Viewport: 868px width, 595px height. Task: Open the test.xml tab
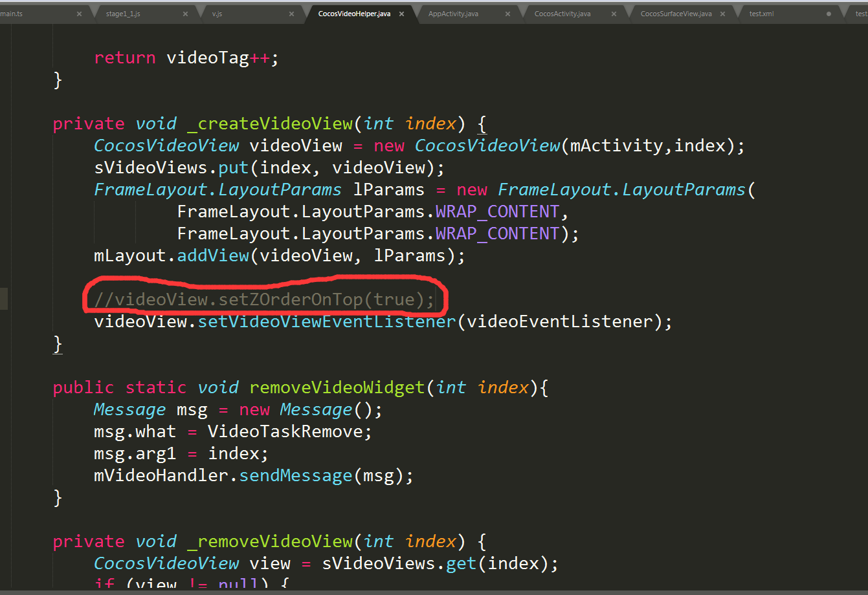coord(761,14)
